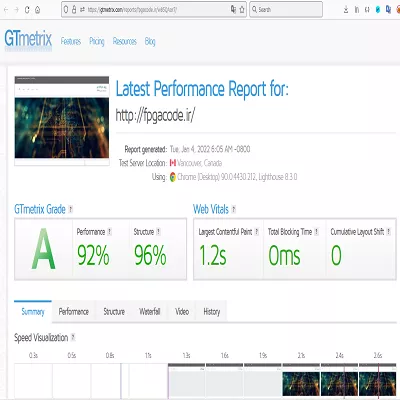Open the Pricing link in header
This screenshot has height=400, width=400.
97,41
